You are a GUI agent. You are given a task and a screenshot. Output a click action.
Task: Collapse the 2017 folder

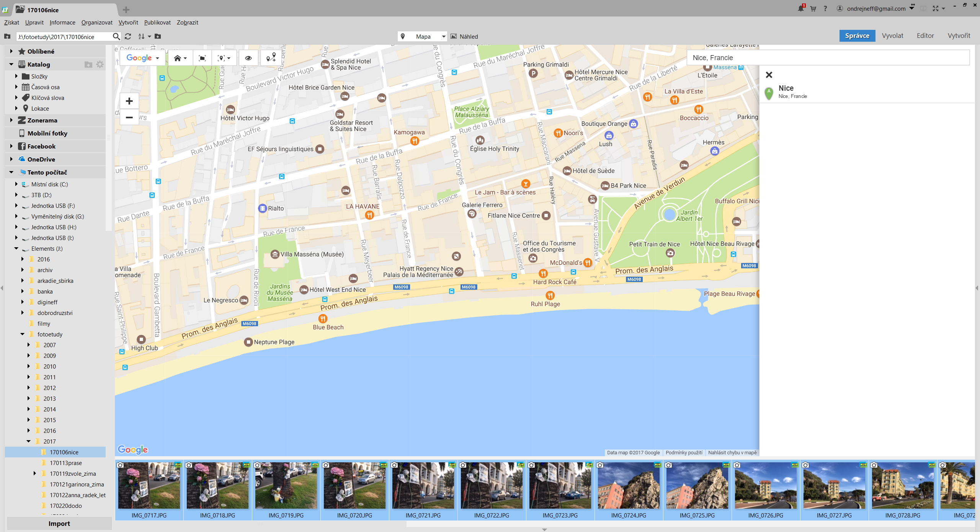click(29, 441)
